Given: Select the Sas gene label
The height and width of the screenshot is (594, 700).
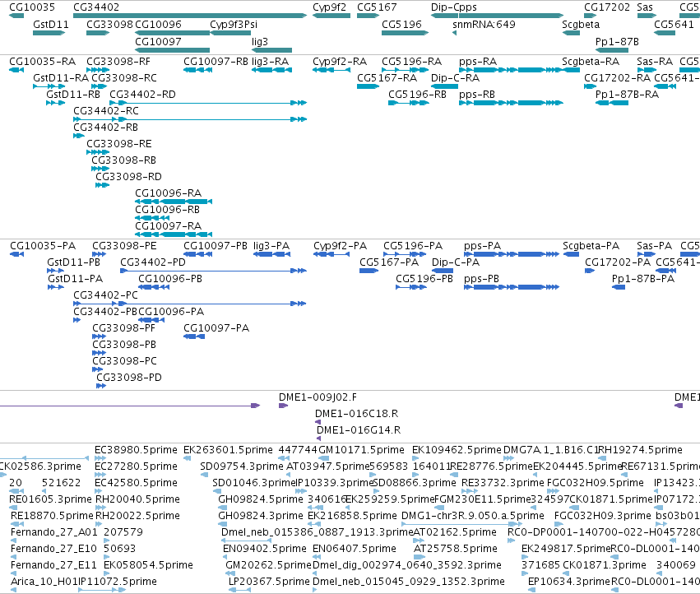Looking at the screenshot, I should pos(645,7).
